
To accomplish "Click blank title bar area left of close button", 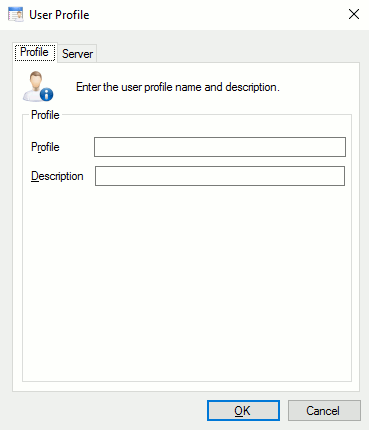I will (x=217, y=15).
